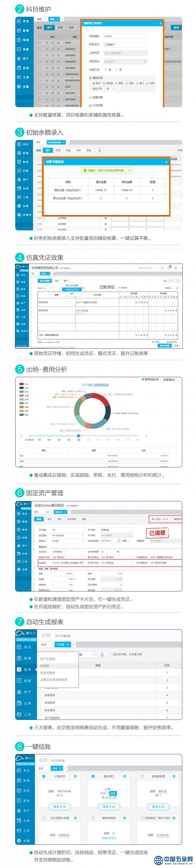Open the 自定义项 dropdown
Screen dimensions: 196x868
pyautogui.click(x=110, y=89)
